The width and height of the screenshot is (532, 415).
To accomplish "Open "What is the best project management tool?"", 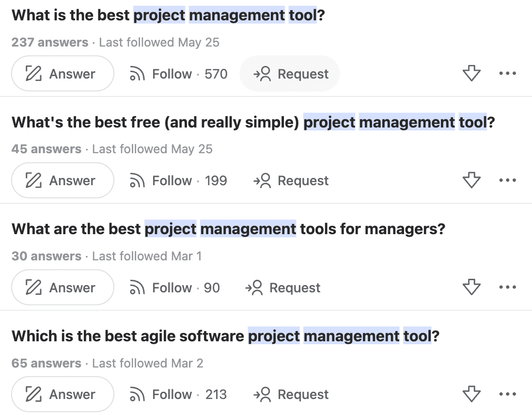I will point(168,15).
